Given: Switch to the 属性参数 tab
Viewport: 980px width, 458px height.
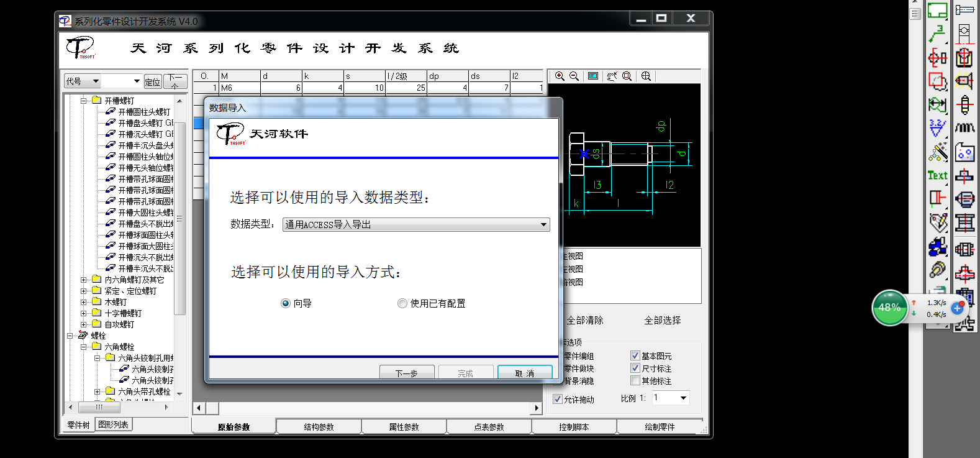Looking at the screenshot, I should (404, 426).
